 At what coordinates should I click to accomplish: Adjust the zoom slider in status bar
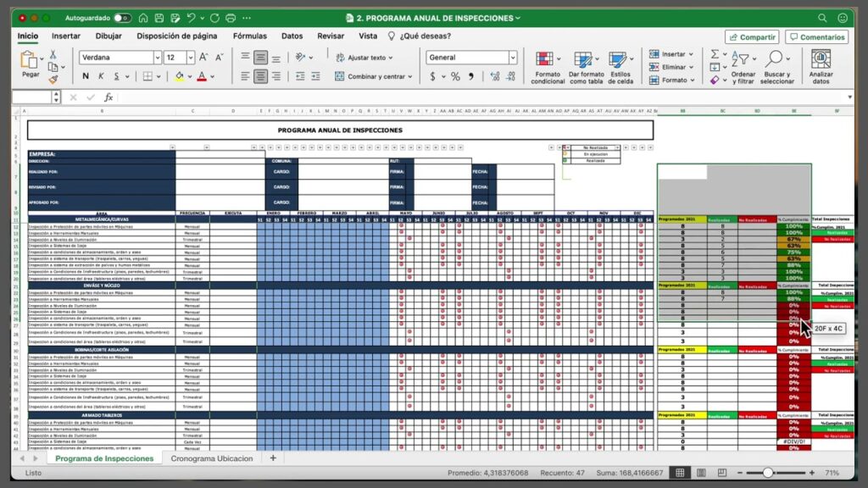point(767,473)
